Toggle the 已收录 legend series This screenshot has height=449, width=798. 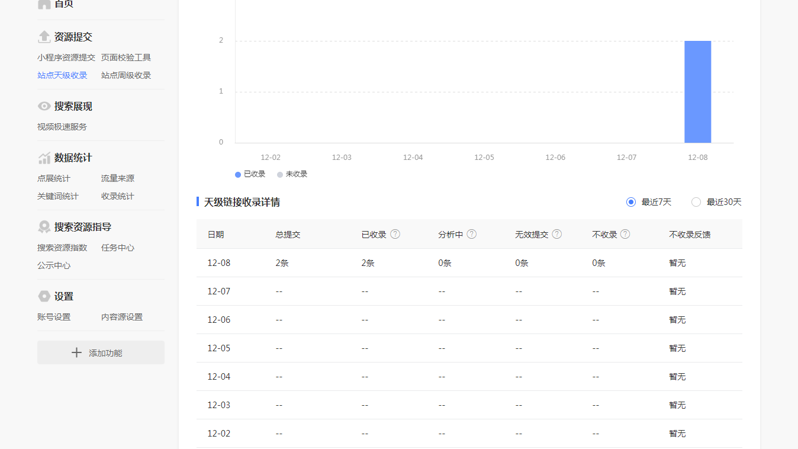250,174
